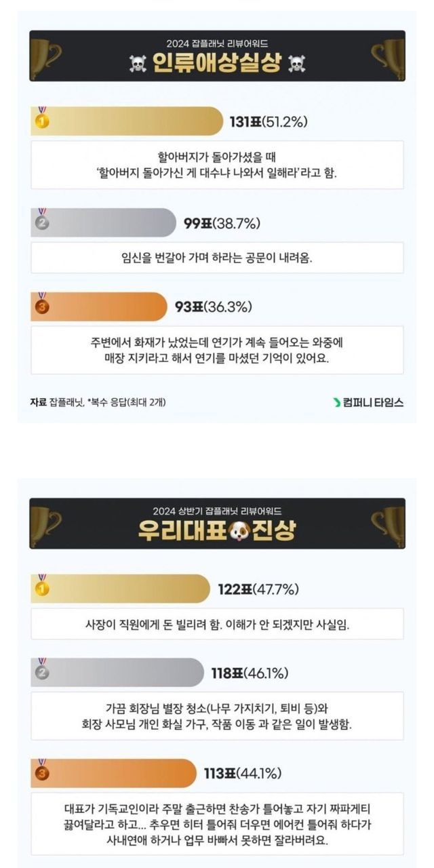The image size is (434, 868).
Task: Click the left skull icon beside 인류애상실상
Action: pyautogui.click(x=138, y=65)
